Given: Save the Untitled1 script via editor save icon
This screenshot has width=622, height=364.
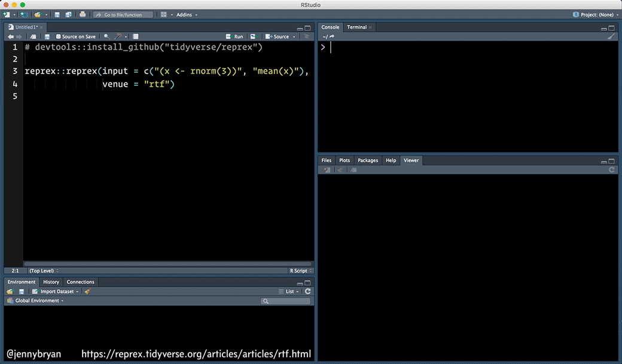Looking at the screenshot, I should pyautogui.click(x=47, y=36).
